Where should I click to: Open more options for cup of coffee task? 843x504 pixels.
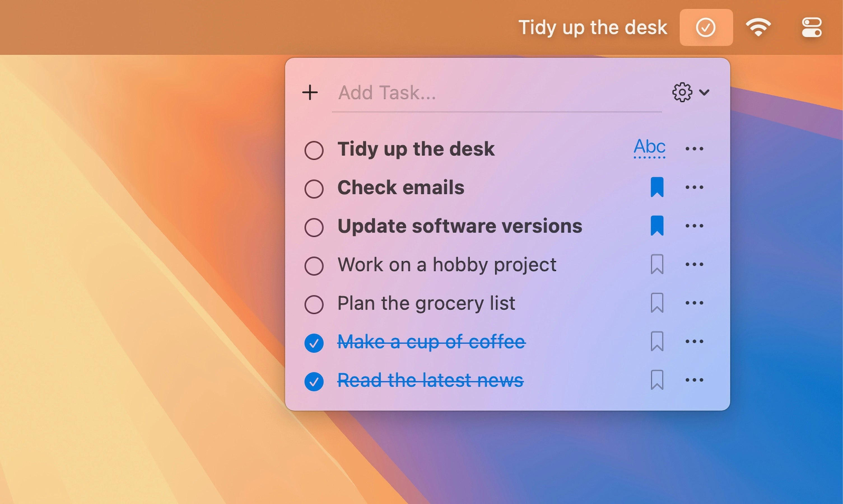coord(695,341)
